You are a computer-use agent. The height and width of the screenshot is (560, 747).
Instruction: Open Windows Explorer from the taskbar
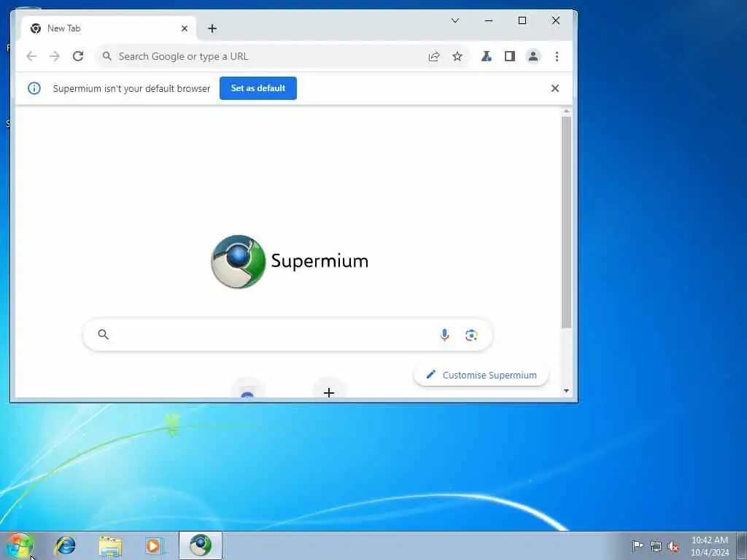pos(111,545)
